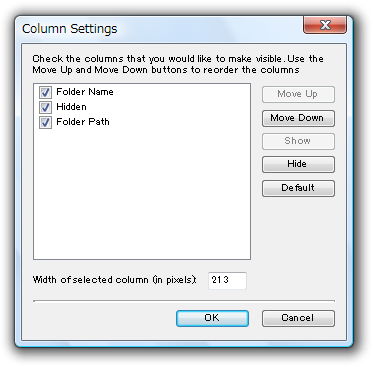Select the Folder Name list item text
This screenshot has width=373, height=367.
point(85,92)
